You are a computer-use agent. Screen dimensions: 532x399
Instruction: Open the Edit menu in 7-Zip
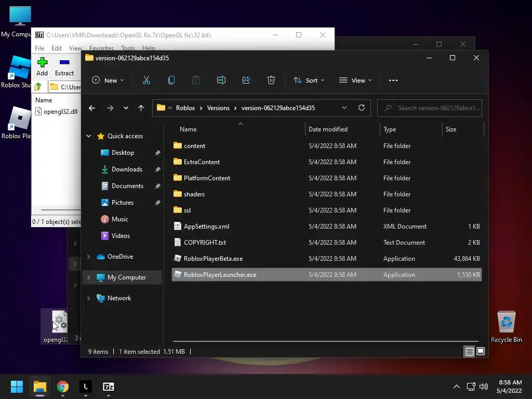[57, 48]
